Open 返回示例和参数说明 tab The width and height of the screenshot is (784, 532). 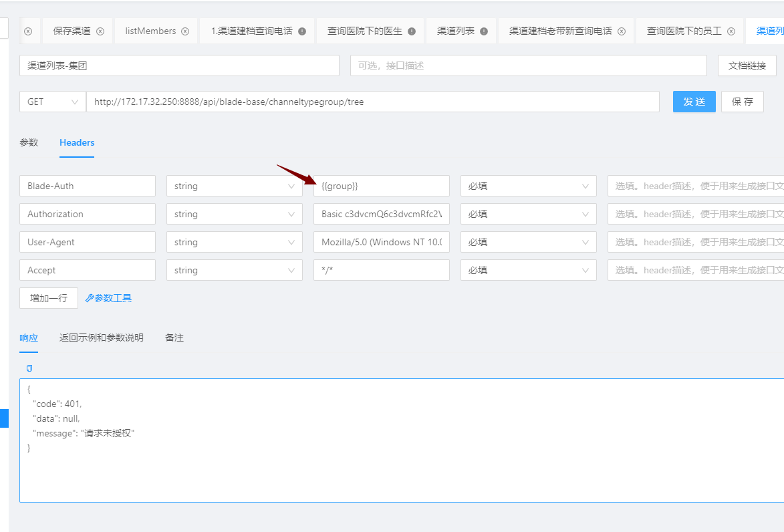[x=102, y=338]
